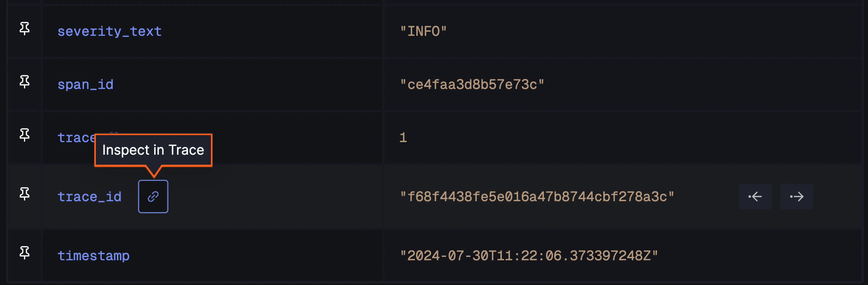
Task: Select the severity_text field name
Action: tap(110, 31)
